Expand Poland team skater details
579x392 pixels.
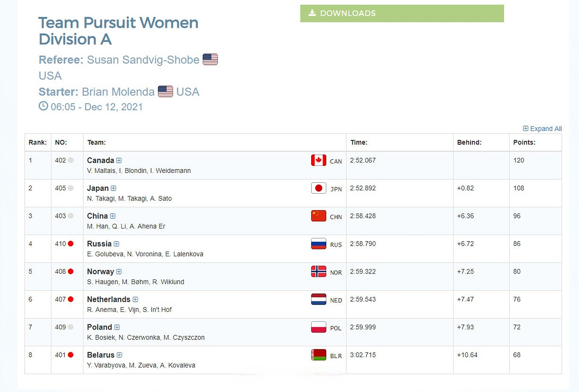[x=117, y=327]
